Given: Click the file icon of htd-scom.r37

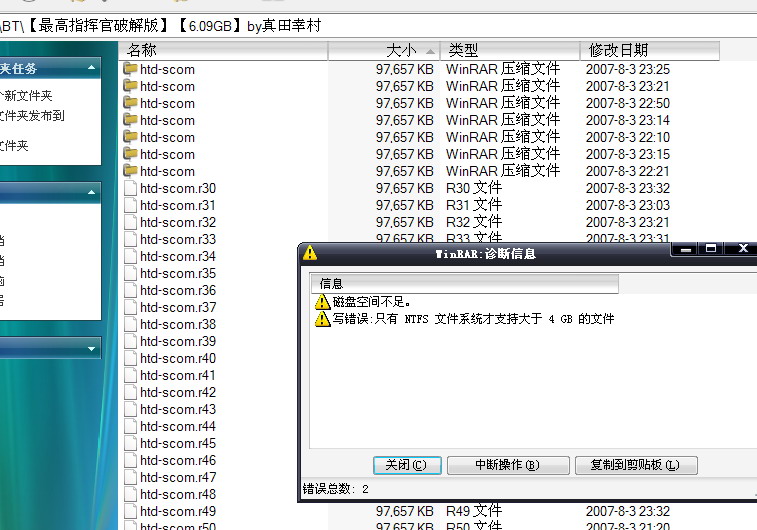Looking at the screenshot, I should pyautogui.click(x=130, y=307).
